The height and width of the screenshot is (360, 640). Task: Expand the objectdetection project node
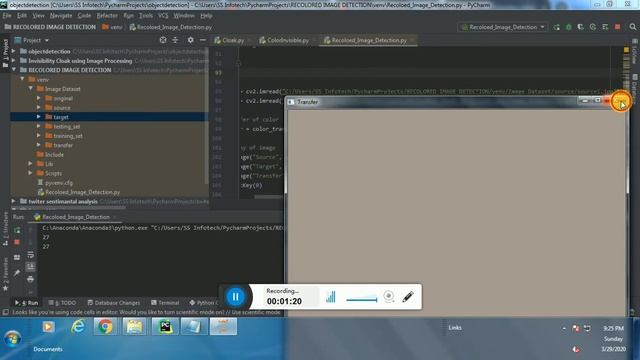pyautogui.click(x=13, y=51)
